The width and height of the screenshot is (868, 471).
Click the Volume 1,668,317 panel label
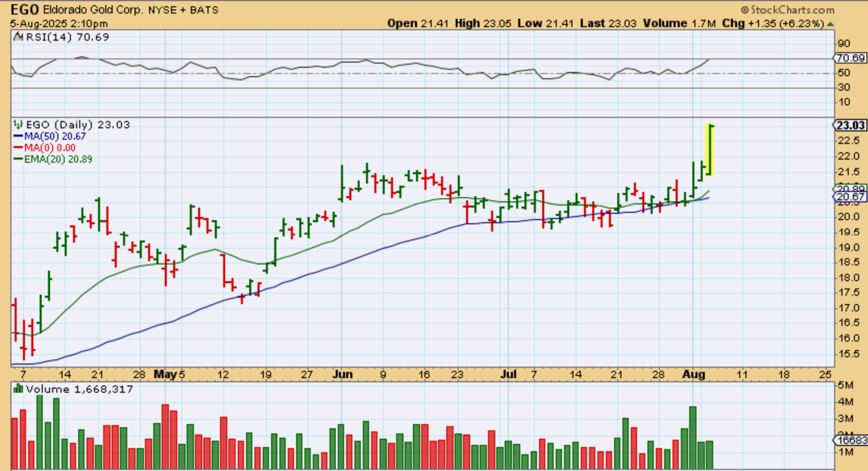point(79,389)
